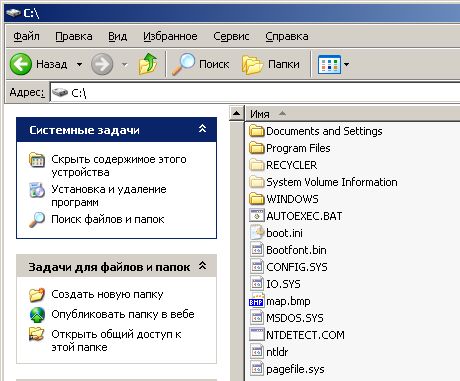Collapse the Системные задачи panel
The image size is (460, 381).
(x=202, y=129)
